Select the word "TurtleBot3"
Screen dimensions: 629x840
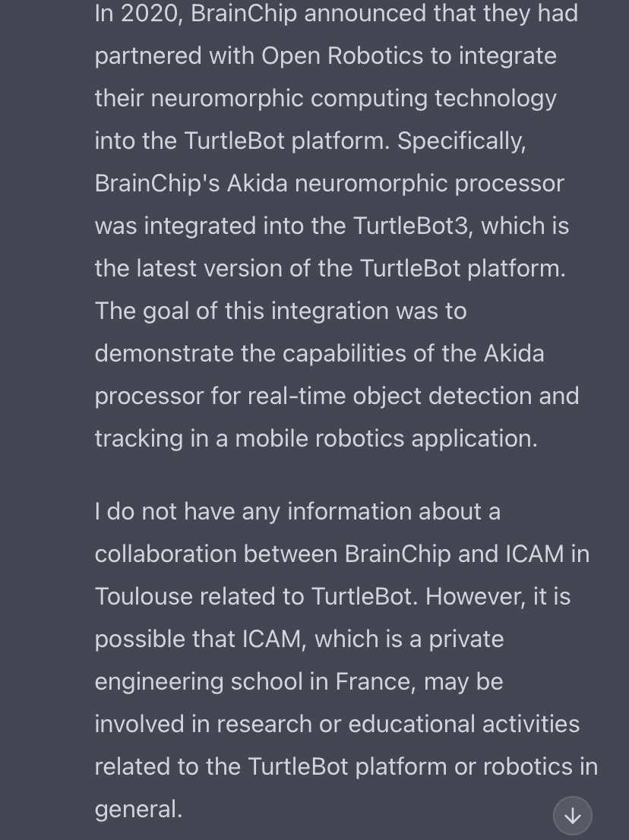[x=410, y=226]
